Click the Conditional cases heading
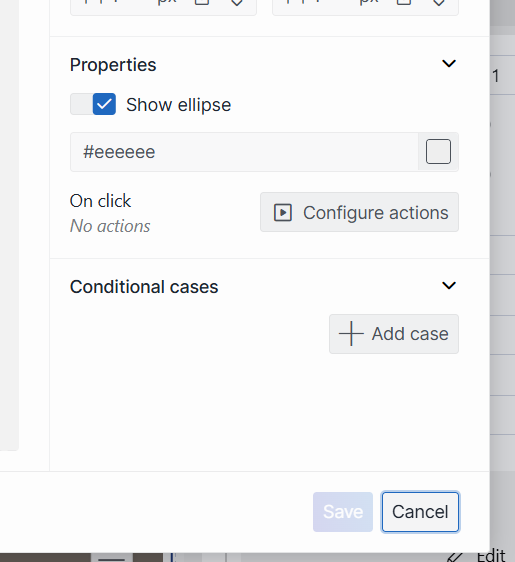The width and height of the screenshot is (515, 562). (144, 287)
